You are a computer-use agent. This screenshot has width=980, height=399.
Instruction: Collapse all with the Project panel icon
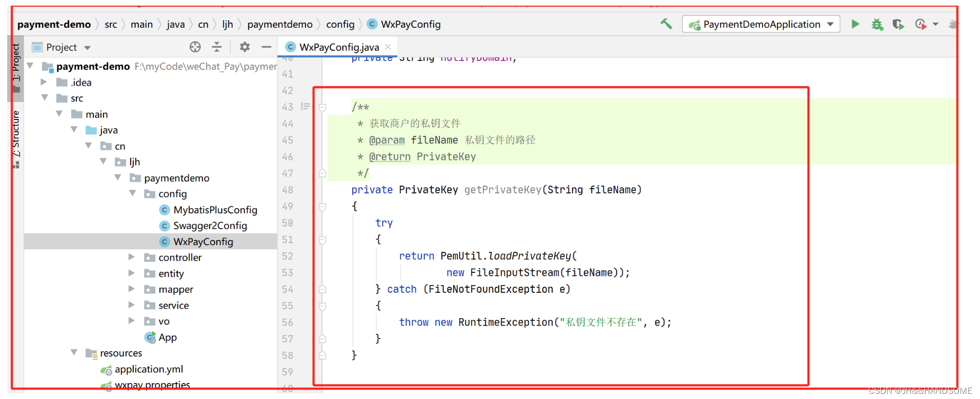pos(217,47)
